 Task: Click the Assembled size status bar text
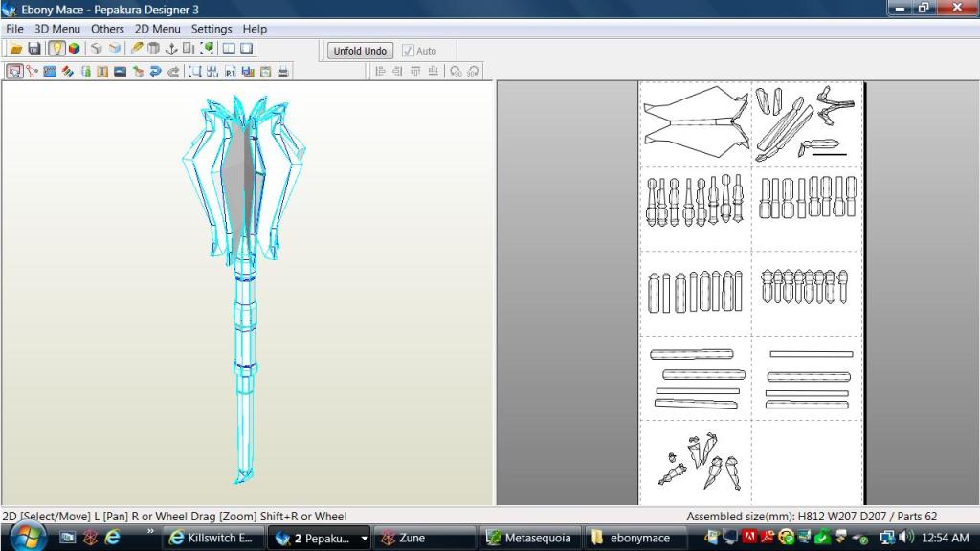[812, 516]
